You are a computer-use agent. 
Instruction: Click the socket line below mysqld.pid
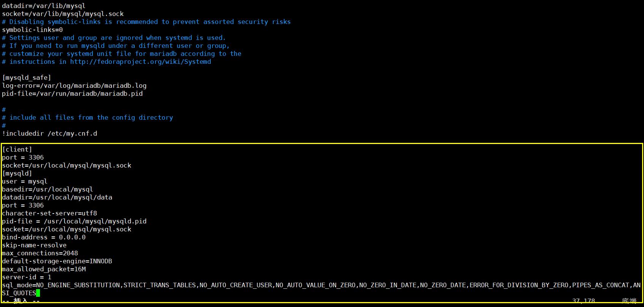tap(67, 229)
